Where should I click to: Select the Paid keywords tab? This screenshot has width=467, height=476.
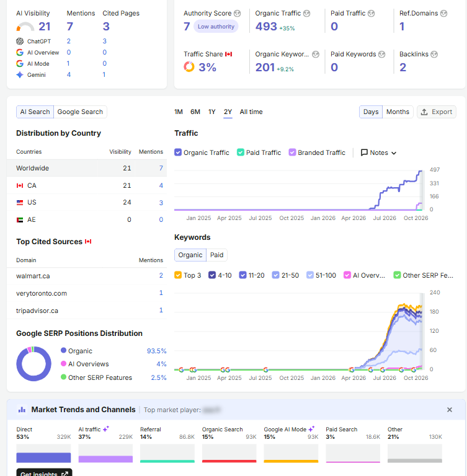point(217,255)
